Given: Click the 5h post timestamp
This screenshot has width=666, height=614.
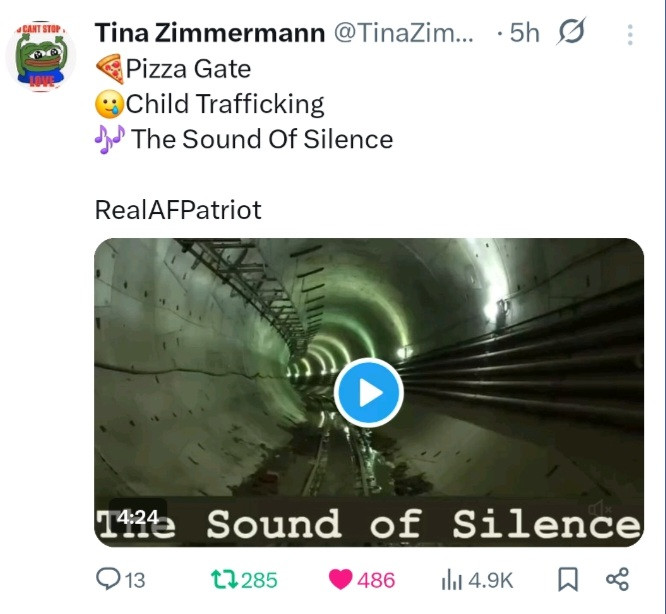Looking at the screenshot, I should point(524,33).
